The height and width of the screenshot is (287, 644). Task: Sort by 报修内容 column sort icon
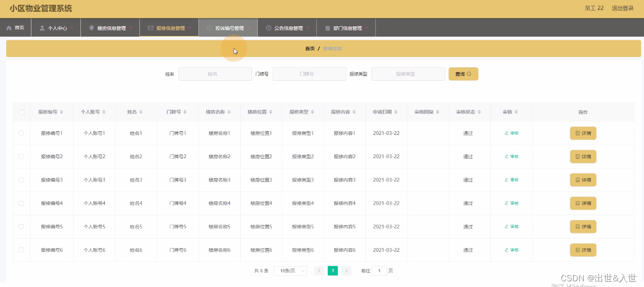354,112
